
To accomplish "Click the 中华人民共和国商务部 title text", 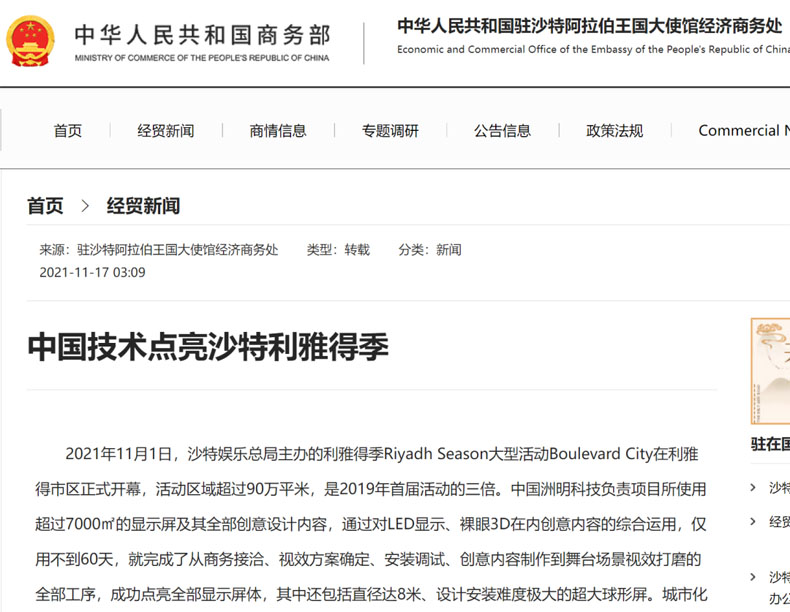I will [203, 35].
